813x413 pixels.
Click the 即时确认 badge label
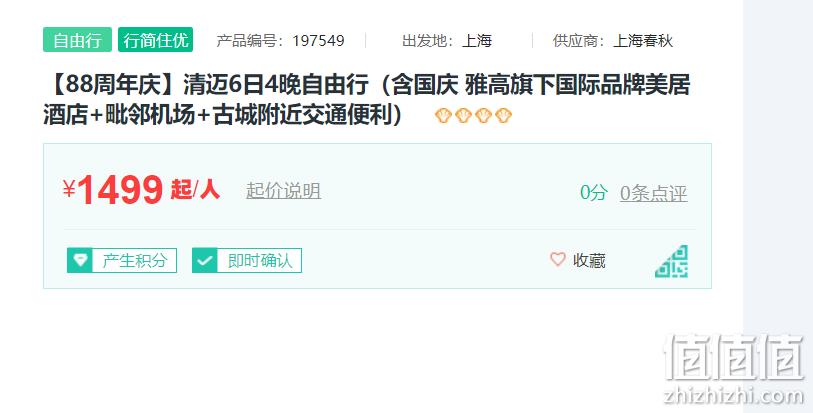click(x=260, y=260)
